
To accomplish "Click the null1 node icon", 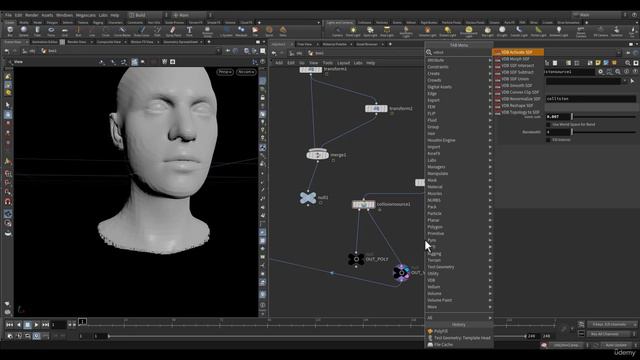I will pos(308,198).
